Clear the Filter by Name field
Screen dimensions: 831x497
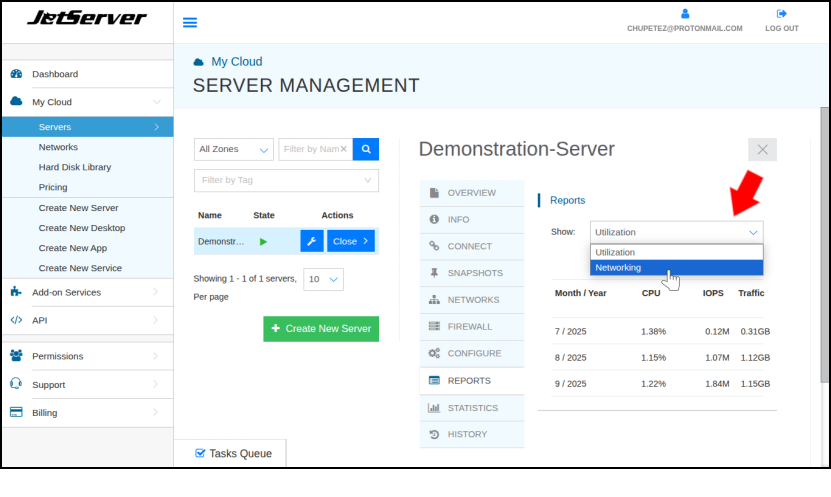(x=344, y=149)
